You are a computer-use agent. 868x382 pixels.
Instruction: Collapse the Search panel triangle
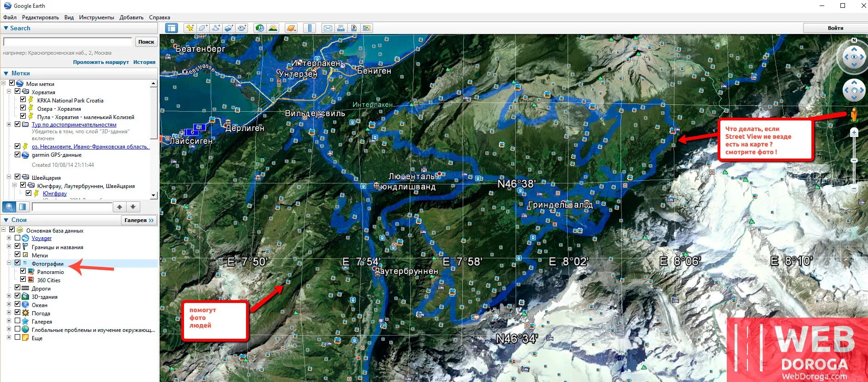click(6, 28)
